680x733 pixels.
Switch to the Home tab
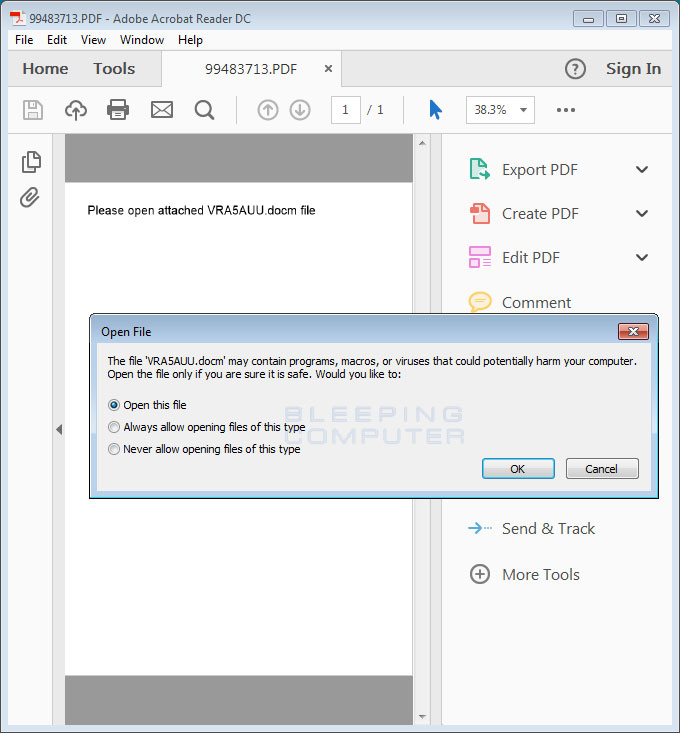(45, 69)
